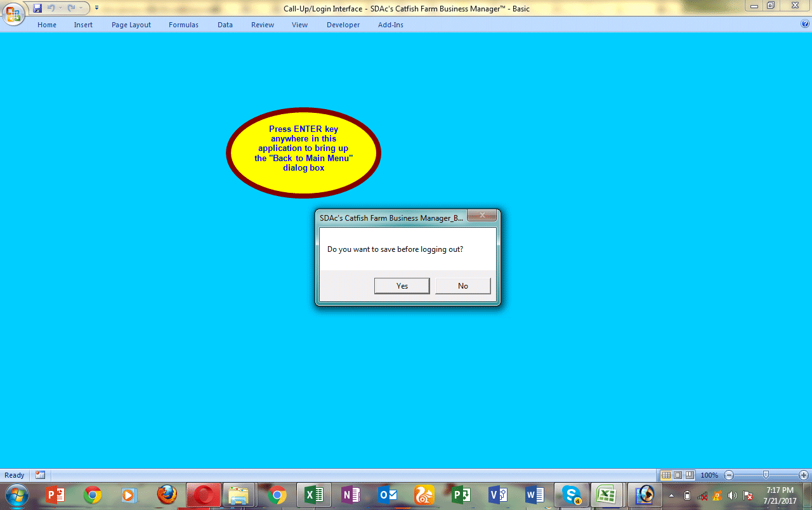Click the 7:17 PM clock in taskbar

780,490
